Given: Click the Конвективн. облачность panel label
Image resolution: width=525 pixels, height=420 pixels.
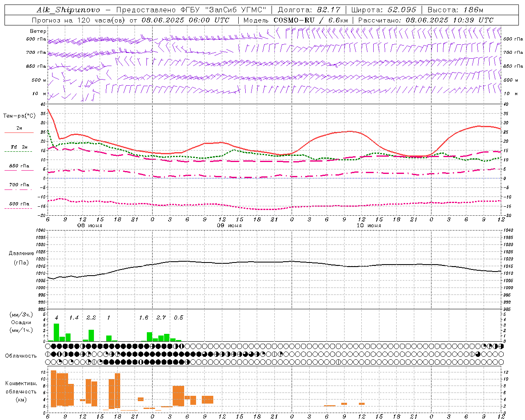Looking at the screenshot, I should coord(21,391).
